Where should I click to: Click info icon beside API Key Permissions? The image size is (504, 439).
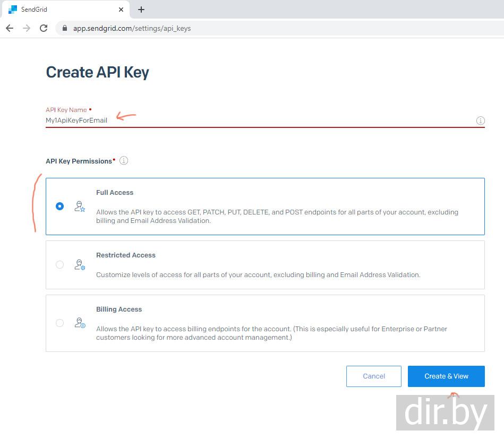(124, 161)
